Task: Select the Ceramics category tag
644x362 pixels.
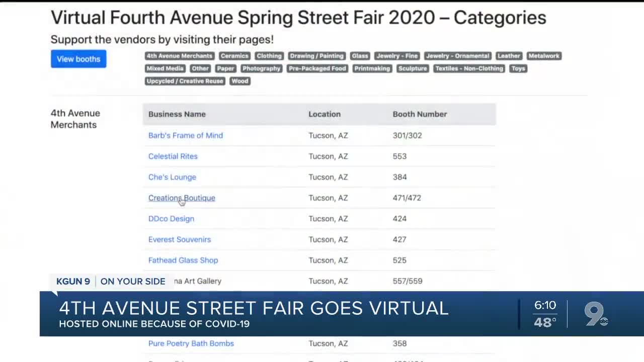Action: point(234,56)
